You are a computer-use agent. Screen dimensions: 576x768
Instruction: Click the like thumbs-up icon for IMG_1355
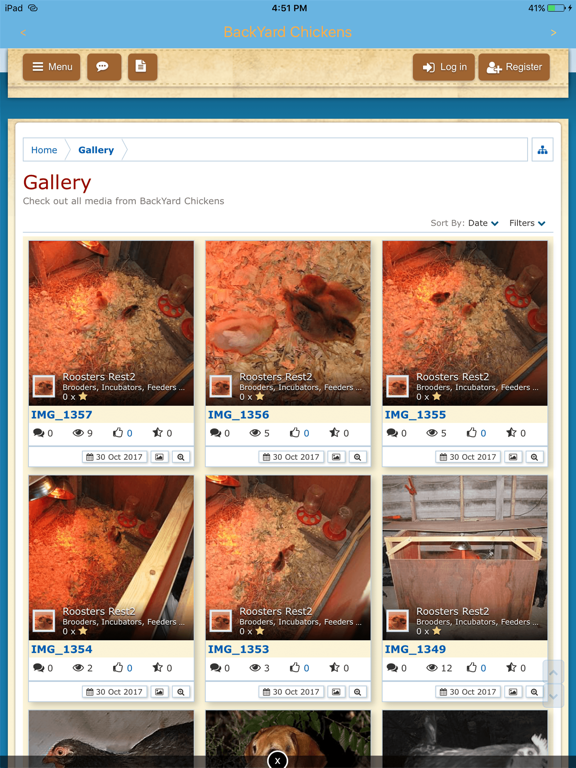(x=472, y=432)
